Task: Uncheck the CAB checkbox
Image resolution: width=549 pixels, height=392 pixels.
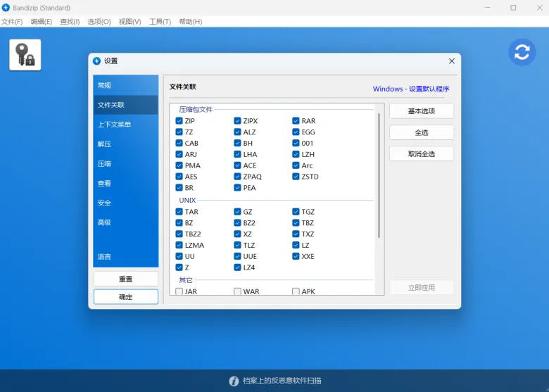Action: click(x=179, y=143)
